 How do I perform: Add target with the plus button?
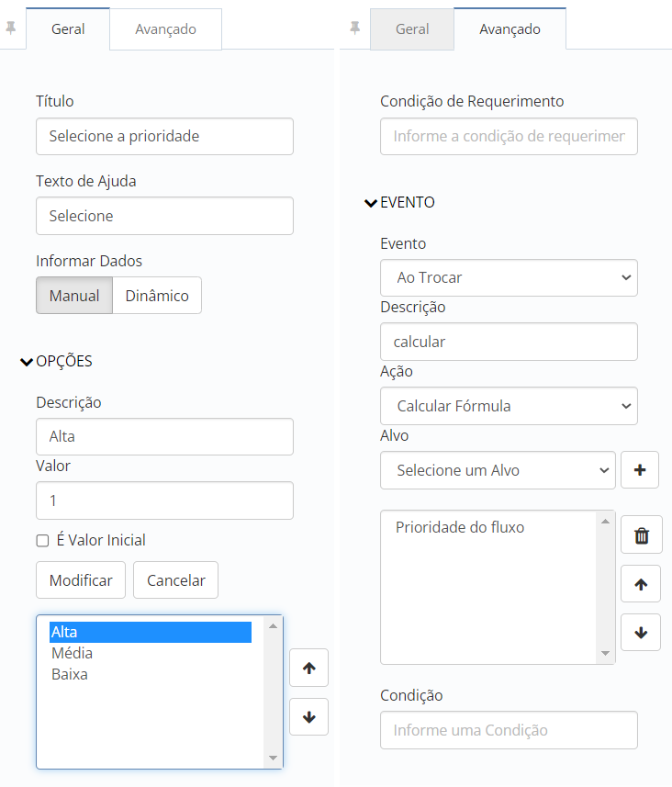pyautogui.click(x=640, y=470)
